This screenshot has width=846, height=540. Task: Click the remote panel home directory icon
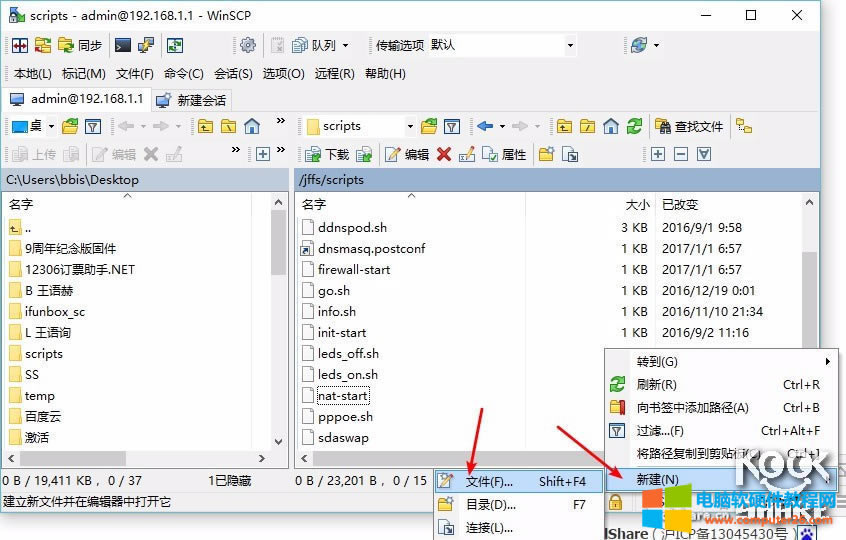(611, 127)
